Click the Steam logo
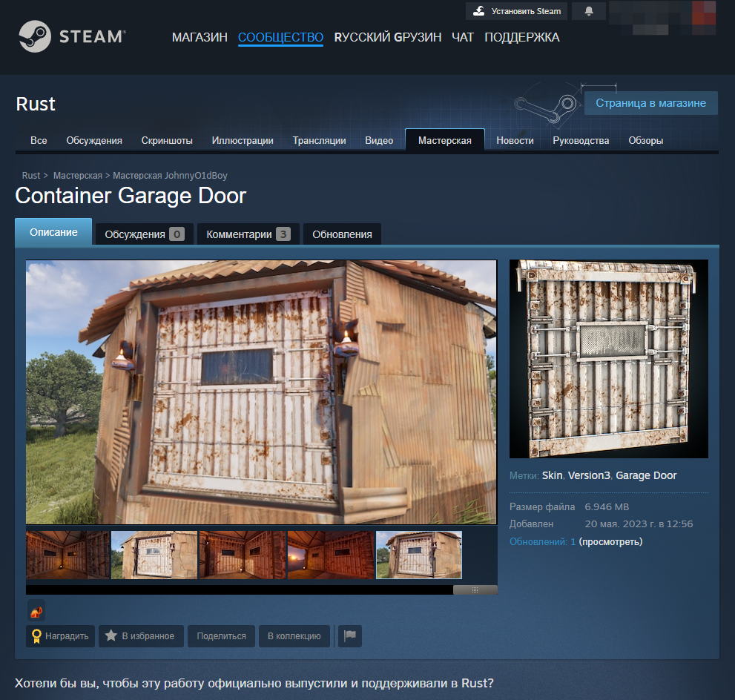 (x=72, y=36)
